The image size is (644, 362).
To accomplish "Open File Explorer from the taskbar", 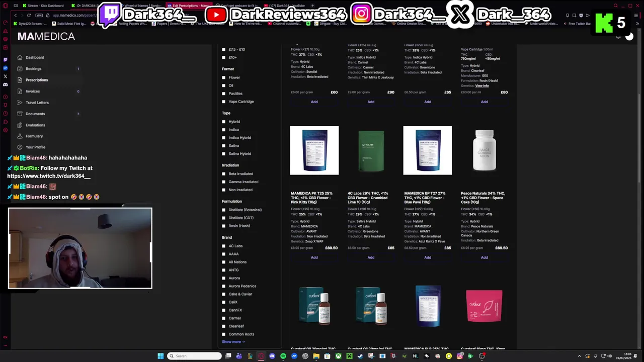I will (x=316, y=356).
